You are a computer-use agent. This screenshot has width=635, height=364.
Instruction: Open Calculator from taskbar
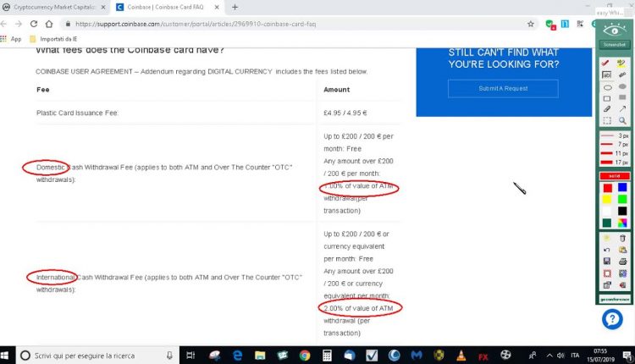327,356
